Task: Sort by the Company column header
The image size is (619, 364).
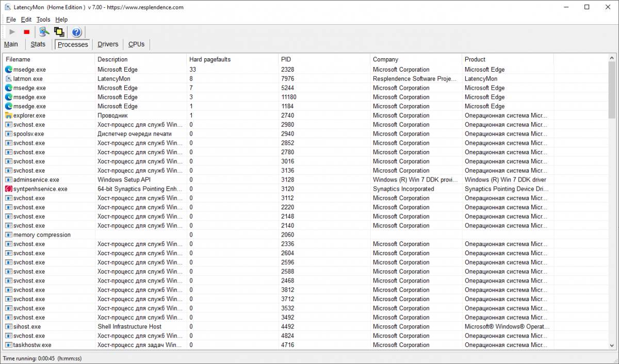Action: point(416,59)
